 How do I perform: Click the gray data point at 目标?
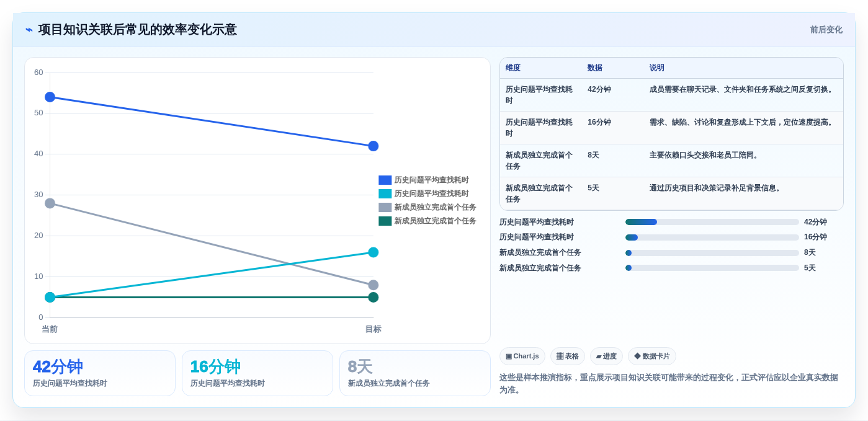tap(373, 285)
